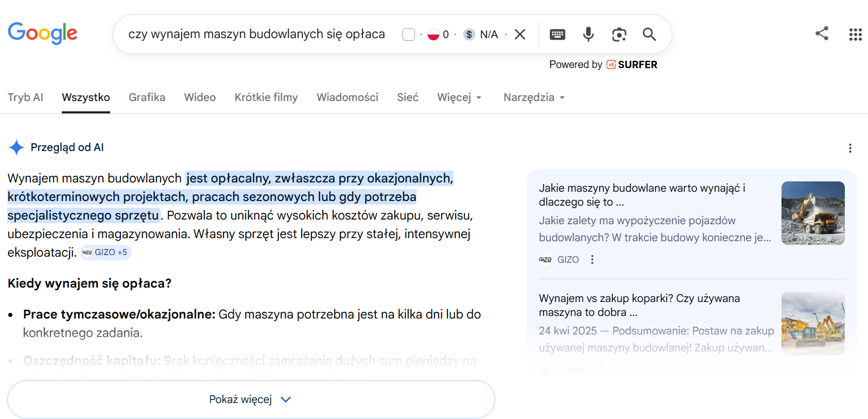The height and width of the screenshot is (419, 868).
Task: Go to the Wideo tab
Action: pyautogui.click(x=200, y=97)
